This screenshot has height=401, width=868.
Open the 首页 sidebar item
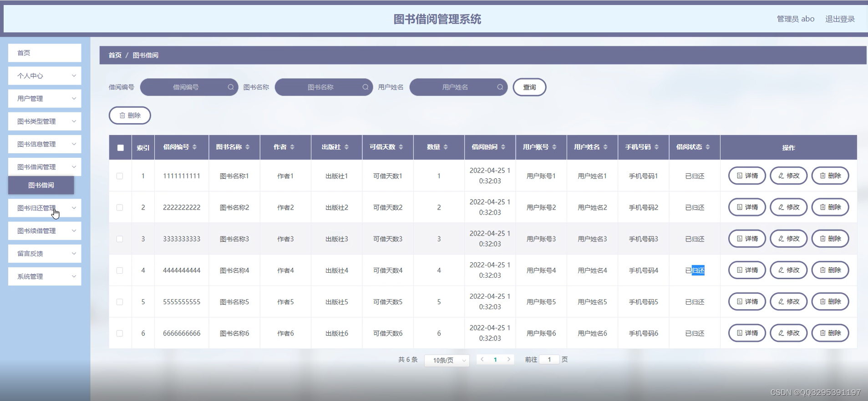point(45,53)
